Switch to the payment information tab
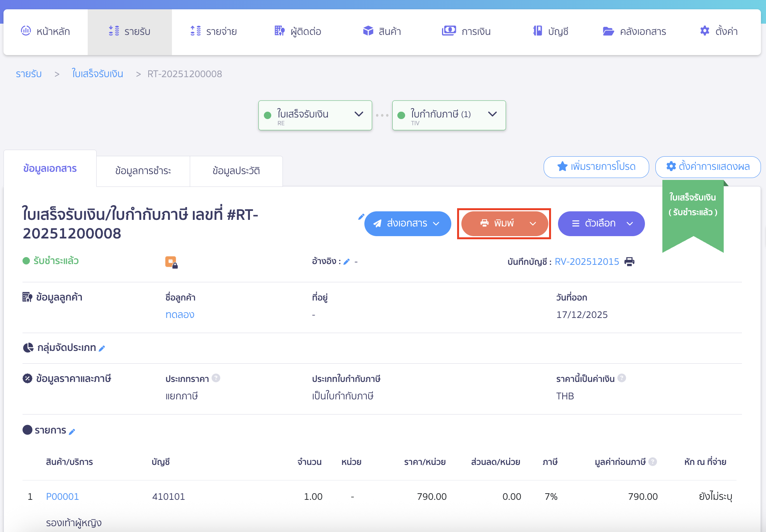 143,171
